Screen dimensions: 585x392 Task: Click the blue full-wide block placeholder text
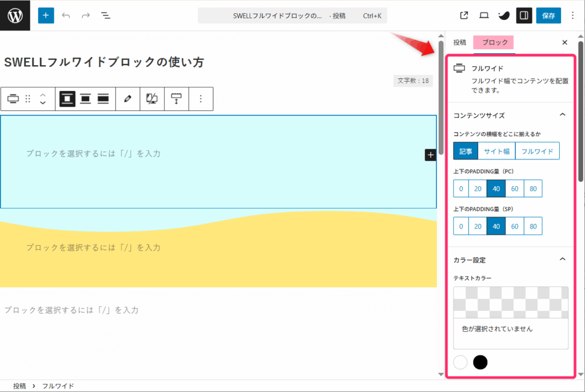coord(93,154)
